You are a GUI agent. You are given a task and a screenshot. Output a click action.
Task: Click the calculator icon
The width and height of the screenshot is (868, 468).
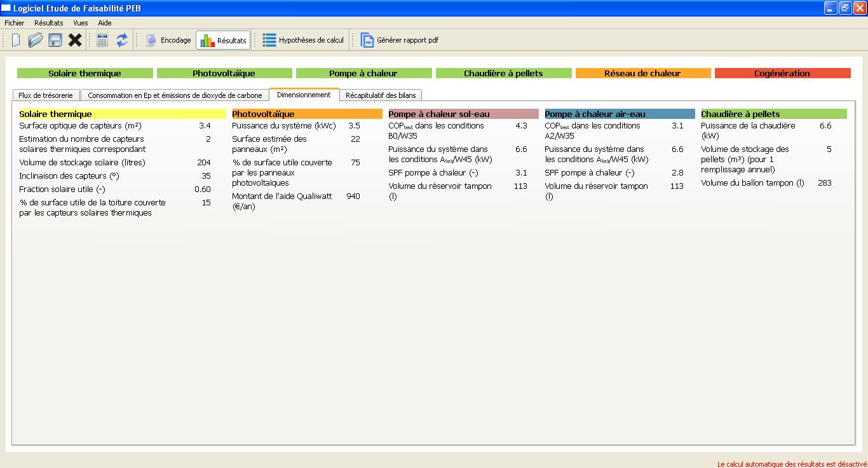click(x=102, y=40)
